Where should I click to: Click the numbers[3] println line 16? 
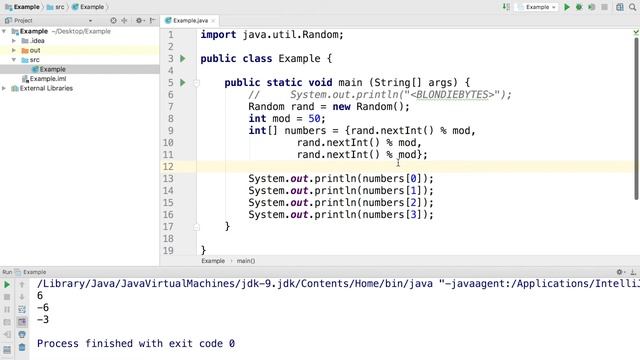(x=341, y=215)
